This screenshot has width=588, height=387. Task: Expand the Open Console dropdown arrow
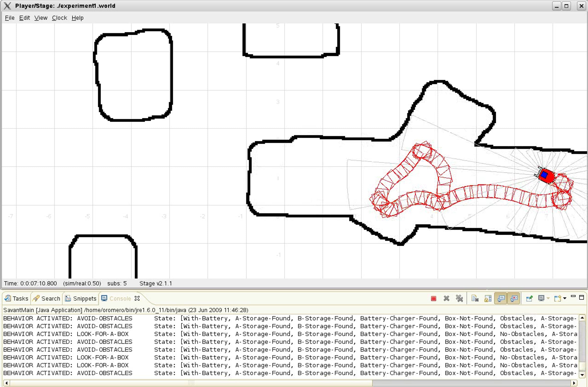coord(565,299)
